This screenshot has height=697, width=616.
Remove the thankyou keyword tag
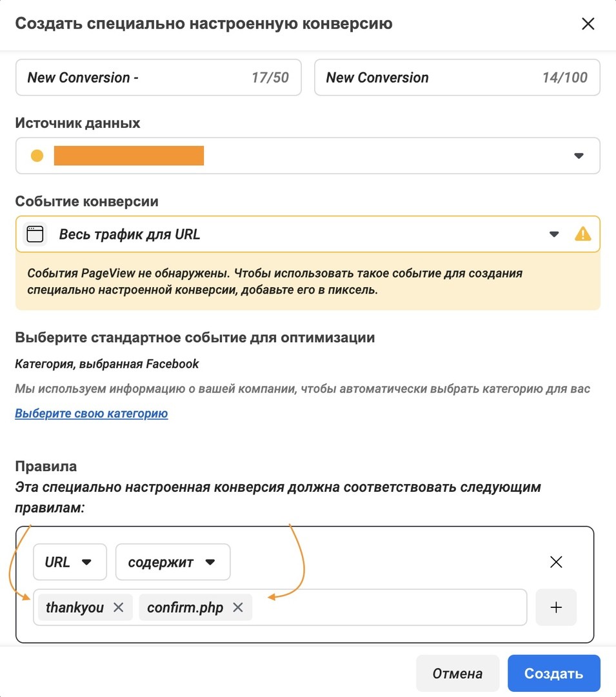[118, 607]
